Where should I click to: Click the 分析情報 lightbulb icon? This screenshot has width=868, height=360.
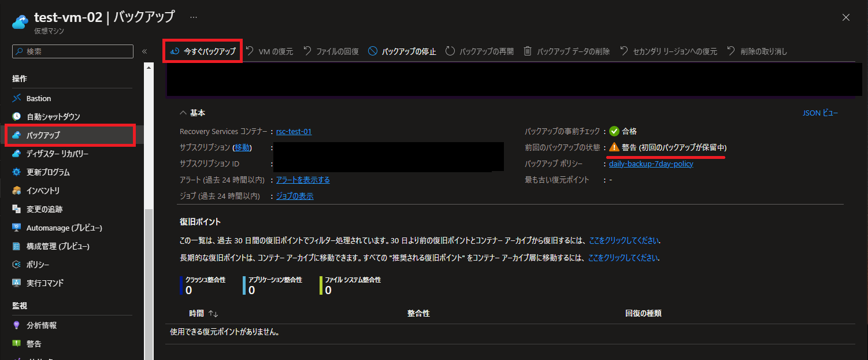pos(17,325)
